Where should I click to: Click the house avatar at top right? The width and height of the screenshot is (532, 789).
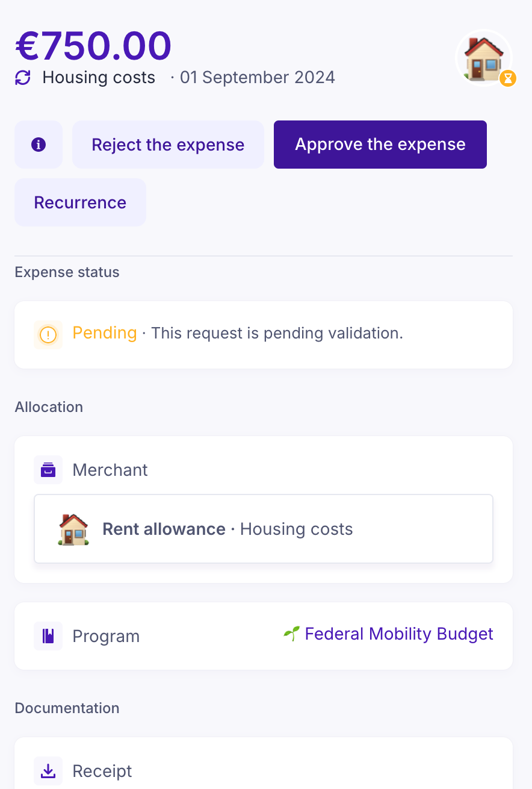tap(483, 58)
